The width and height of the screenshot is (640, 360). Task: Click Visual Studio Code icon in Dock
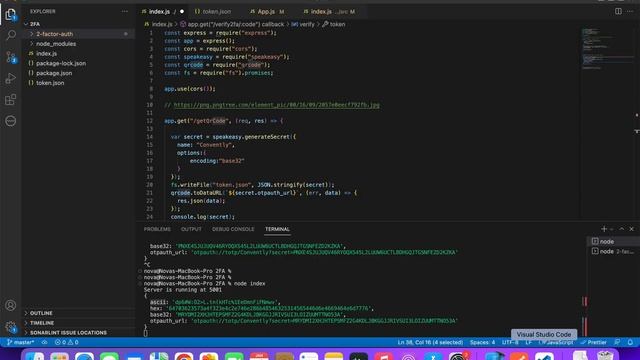[544, 356]
